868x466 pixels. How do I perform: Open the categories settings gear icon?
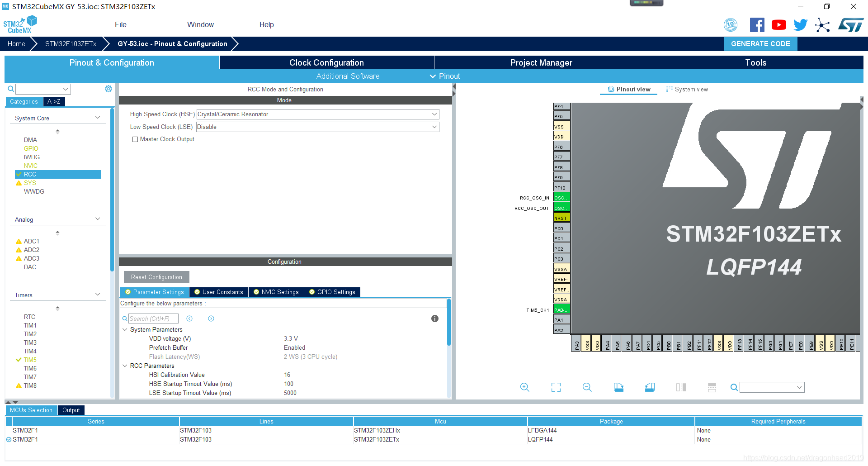(108, 89)
